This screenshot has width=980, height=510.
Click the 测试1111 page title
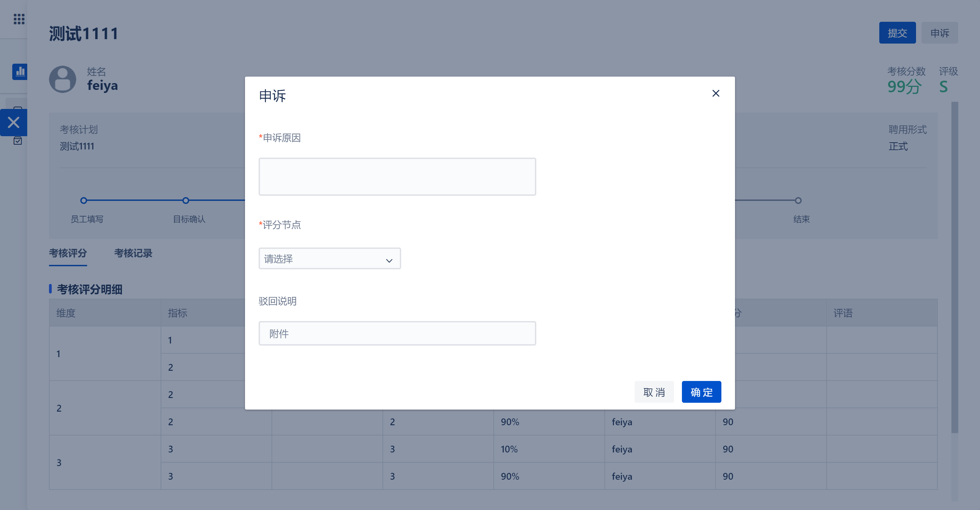(x=84, y=33)
